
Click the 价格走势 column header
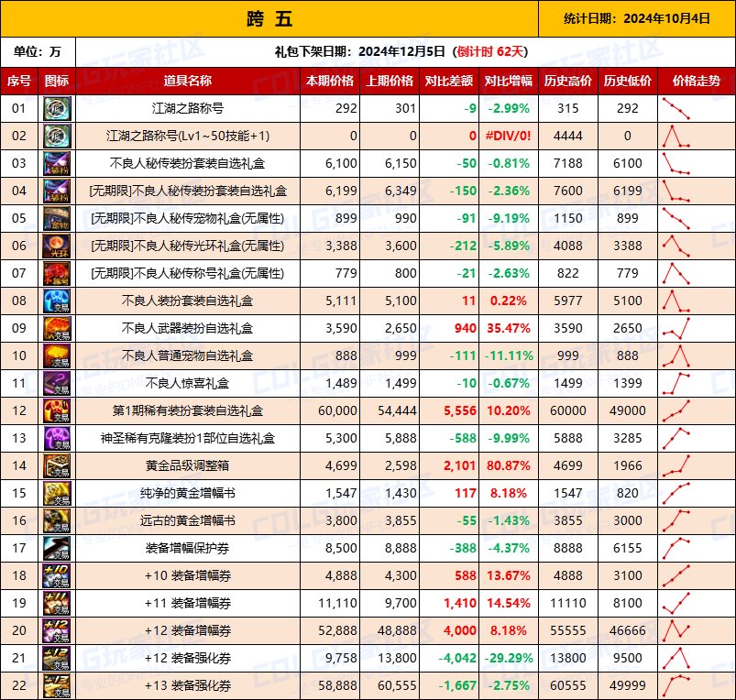697,82
